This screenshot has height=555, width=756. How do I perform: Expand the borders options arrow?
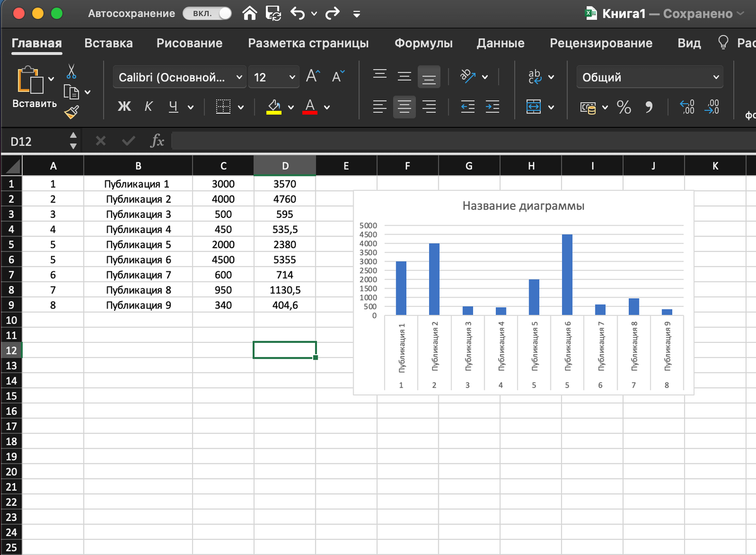[241, 108]
